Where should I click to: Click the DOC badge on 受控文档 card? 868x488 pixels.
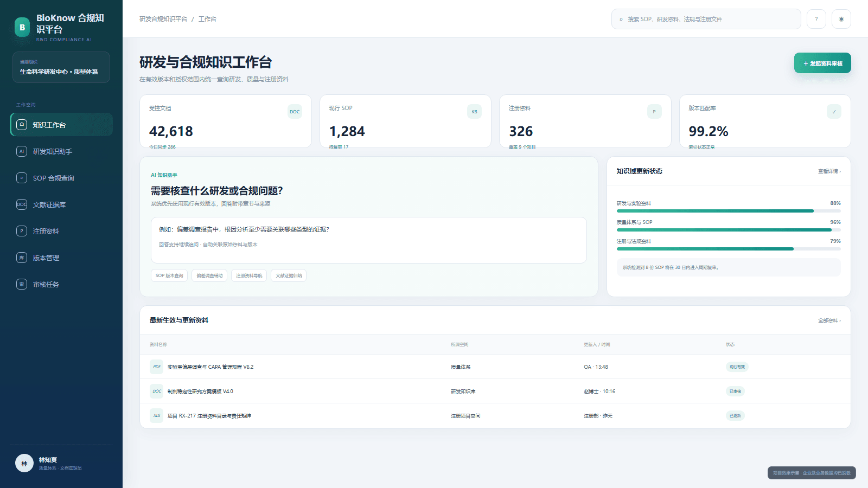point(295,112)
